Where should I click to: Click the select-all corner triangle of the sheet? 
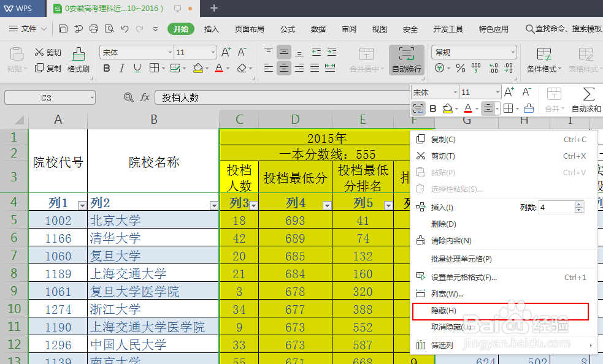pos(18,120)
